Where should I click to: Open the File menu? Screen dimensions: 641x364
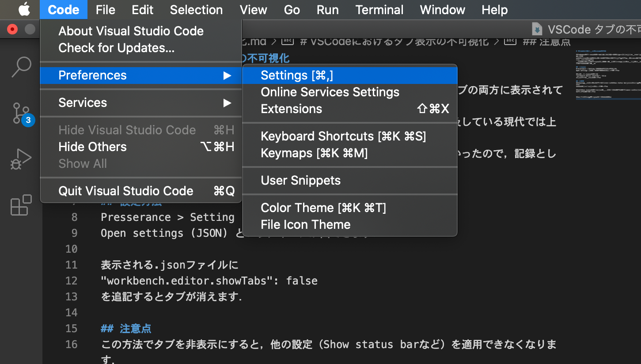[x=105, y=10]
